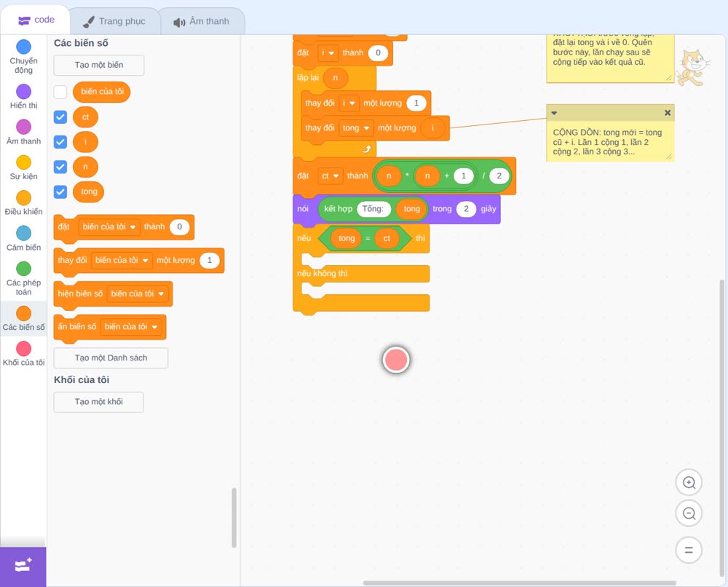Expand dropdown in 'ẩn biến số' block

pyautogui.click(x=131, y=327)
